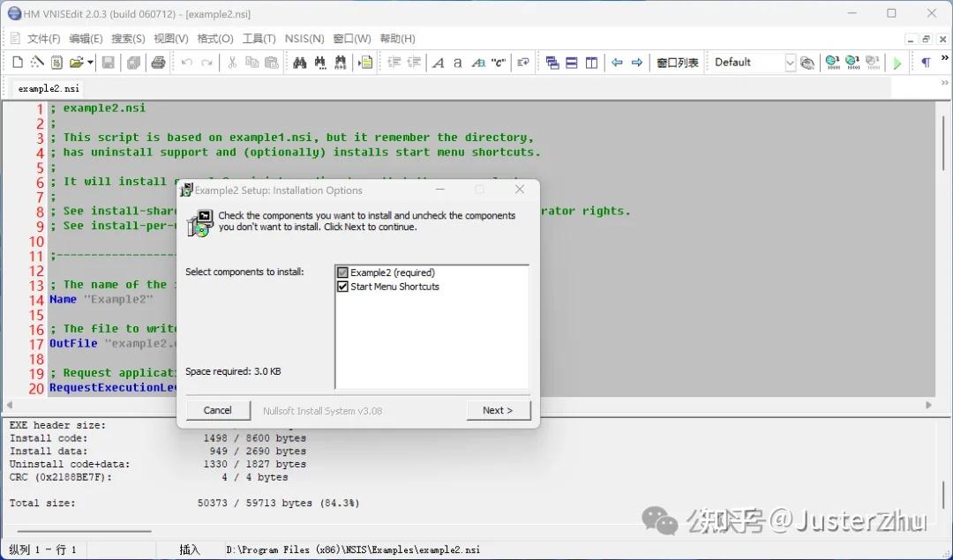The height and width of the screenshot is (560, 953).
Task: Click the go to line icon
Action: (x=365, y=63)
